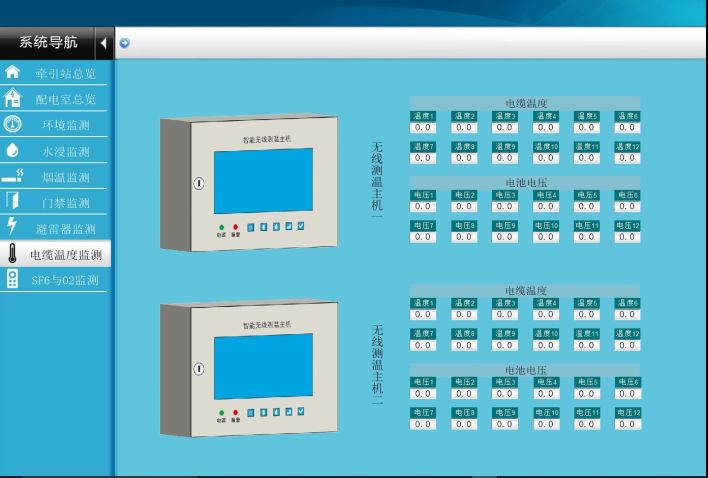This screenshot has height=478, width=708.
Task: Click the 温度9 label of 主机一
Action: click(x=505, y=146)
